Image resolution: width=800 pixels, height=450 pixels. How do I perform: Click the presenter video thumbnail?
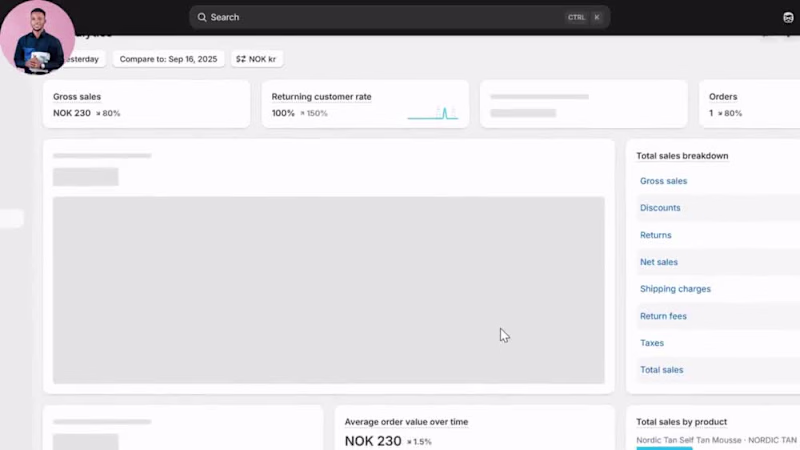tap(37, 37)
